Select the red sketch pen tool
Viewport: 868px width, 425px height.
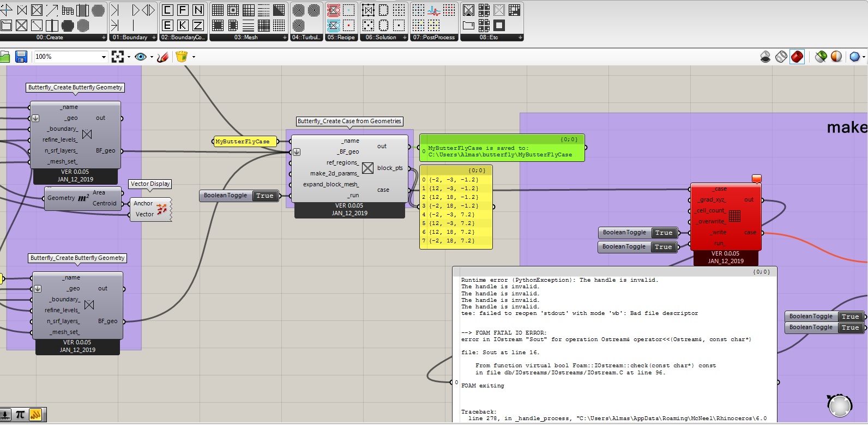point(162,57)
